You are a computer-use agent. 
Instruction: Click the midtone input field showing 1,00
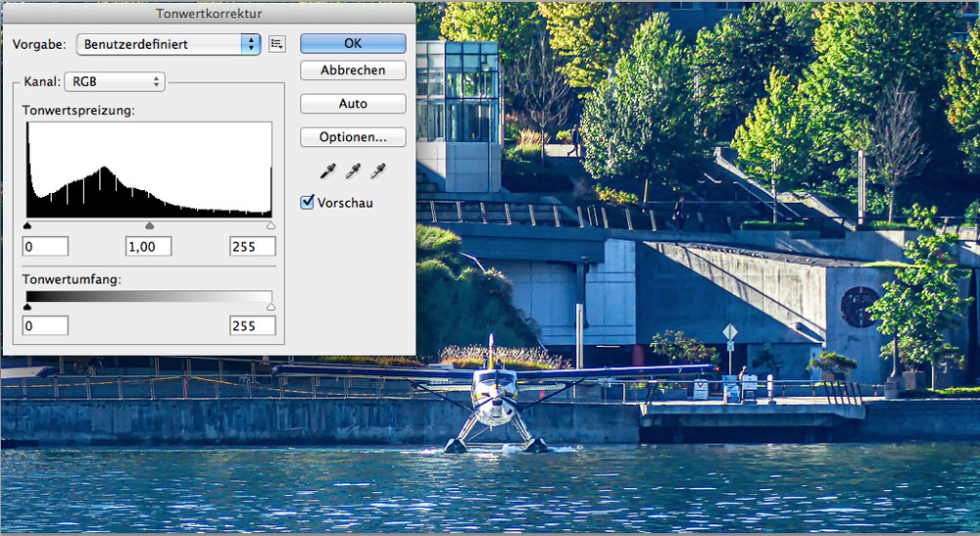(149, 246)
